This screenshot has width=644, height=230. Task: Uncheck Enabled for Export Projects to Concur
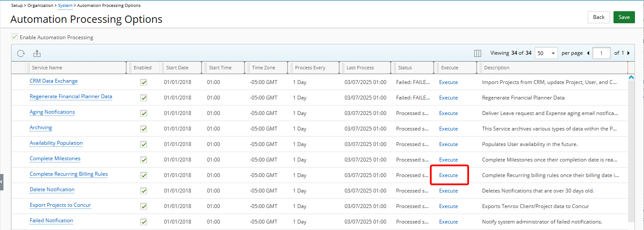click(x=144, y=206)
